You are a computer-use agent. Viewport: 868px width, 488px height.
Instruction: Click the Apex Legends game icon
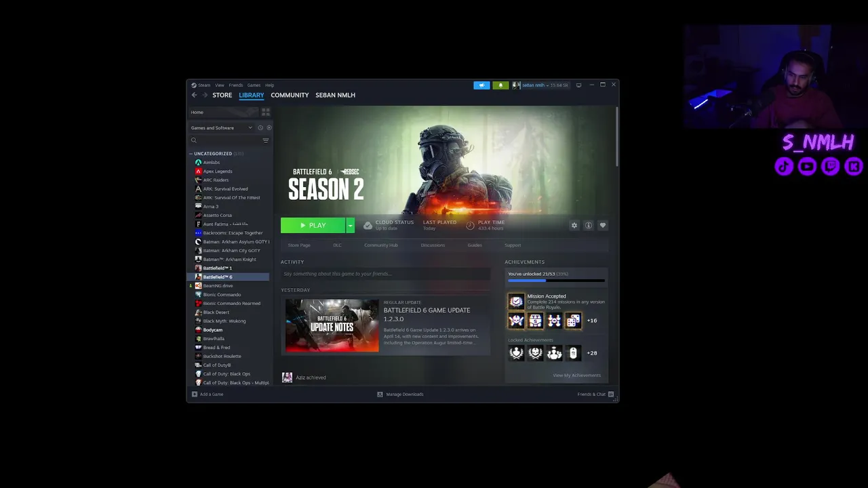tap(198, 171)
